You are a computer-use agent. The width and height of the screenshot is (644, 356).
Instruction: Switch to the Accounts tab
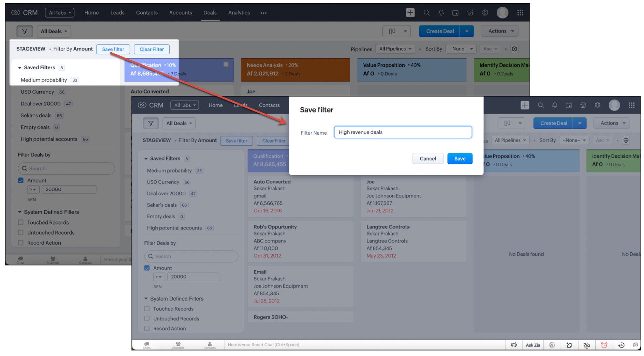click(x=180, y=13)
